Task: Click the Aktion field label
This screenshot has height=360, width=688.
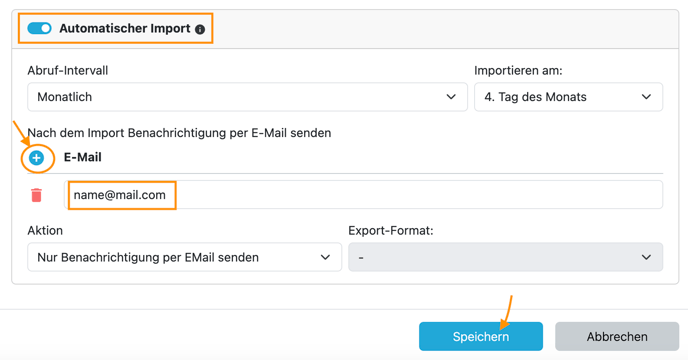Action: point(45,230)
